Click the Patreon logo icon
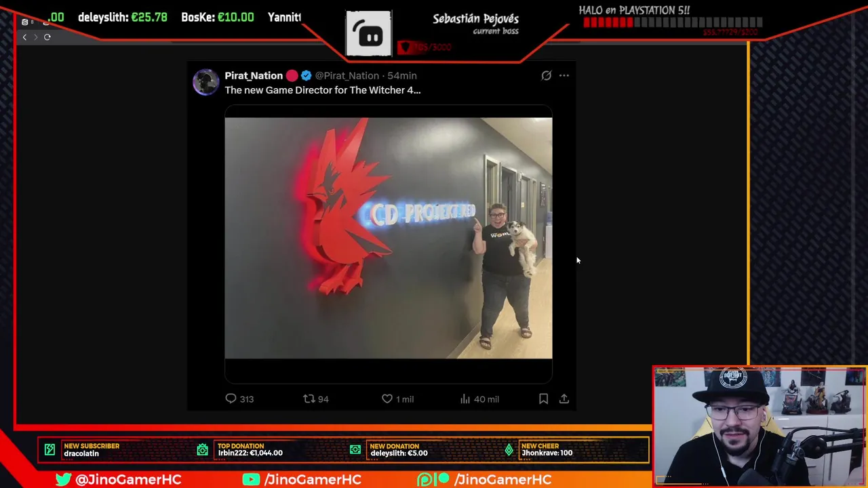 pos(434,479)
